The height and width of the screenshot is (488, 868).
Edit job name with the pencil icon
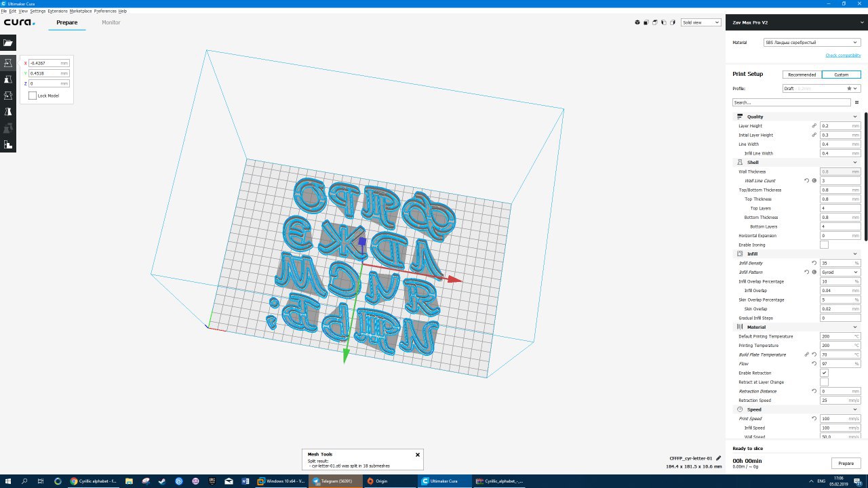coord(718,458)
